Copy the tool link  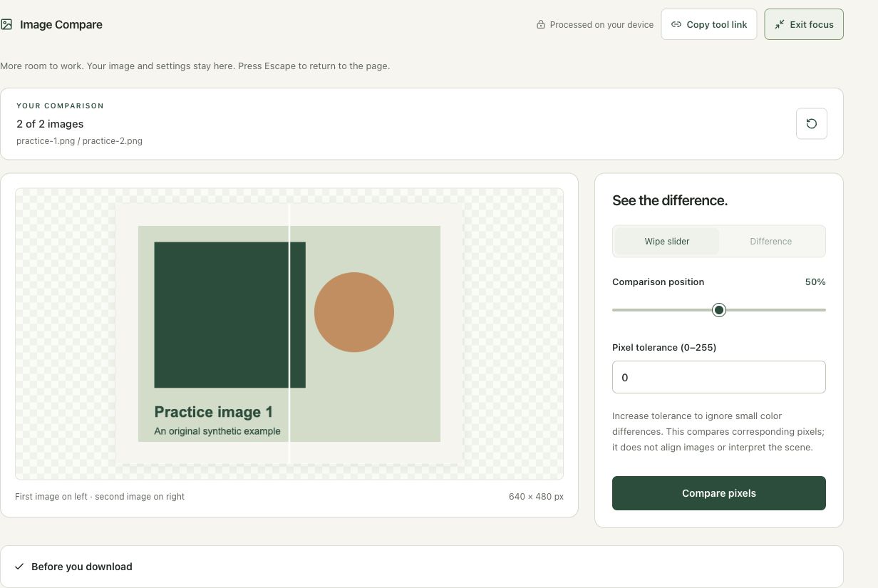709,24
